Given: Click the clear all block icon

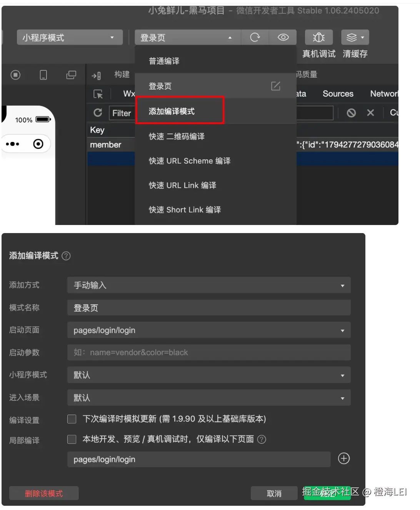Looking at the screenshot, I should (x=351, y=113).
